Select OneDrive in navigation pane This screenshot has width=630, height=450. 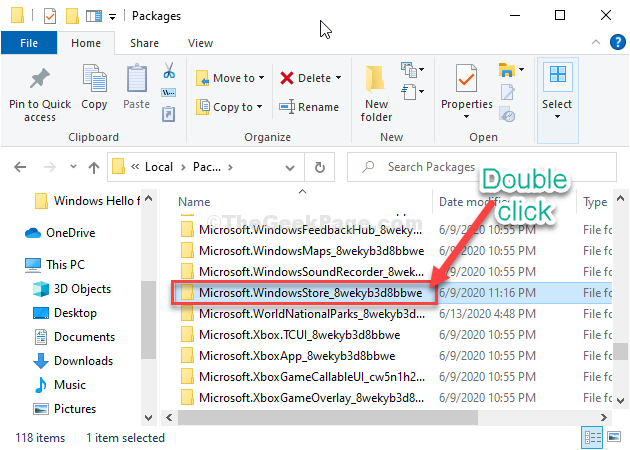click(x=59, y=233)
